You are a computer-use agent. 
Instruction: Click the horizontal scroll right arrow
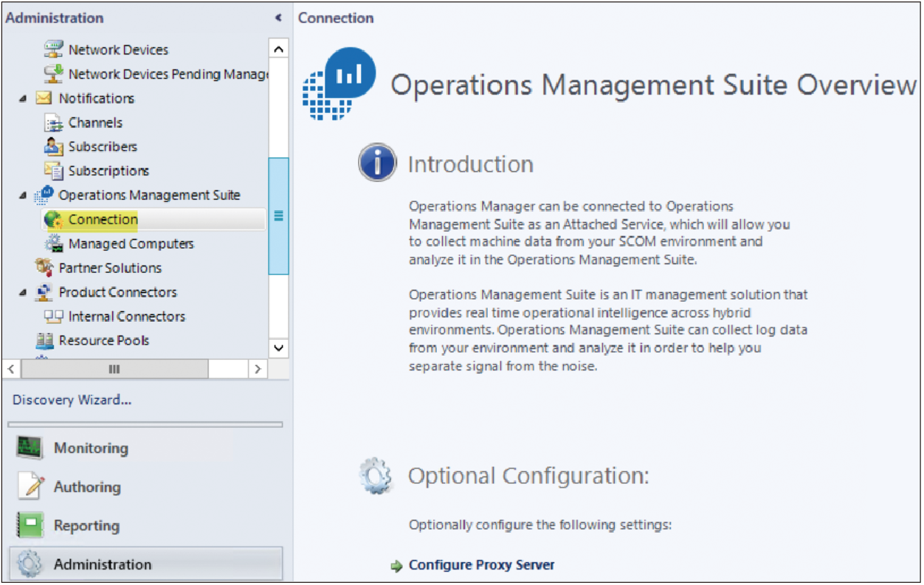[x=258, y=368]
